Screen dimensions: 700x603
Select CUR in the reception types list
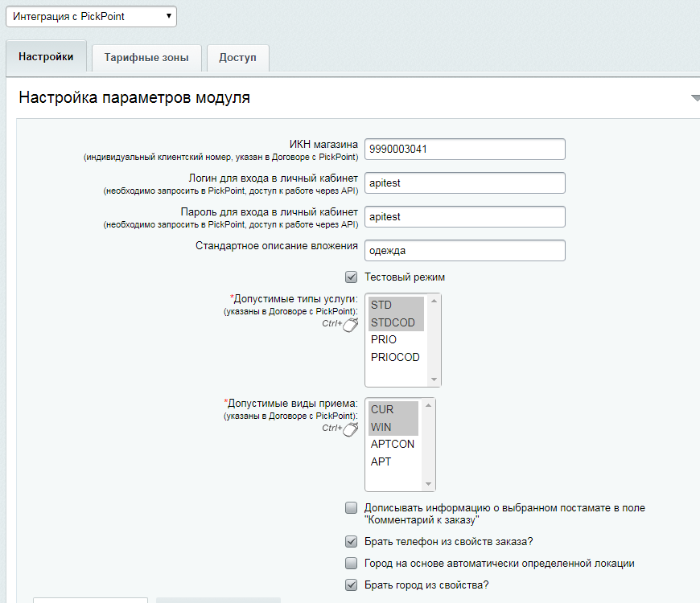pyautogui.click(x=393, y=409)
